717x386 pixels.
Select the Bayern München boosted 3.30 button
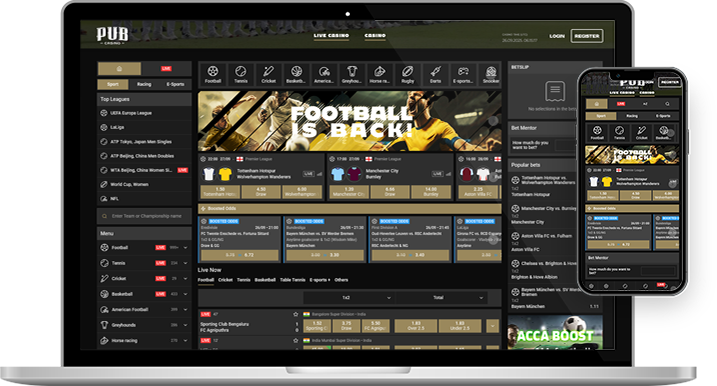[x=325, y=255]
